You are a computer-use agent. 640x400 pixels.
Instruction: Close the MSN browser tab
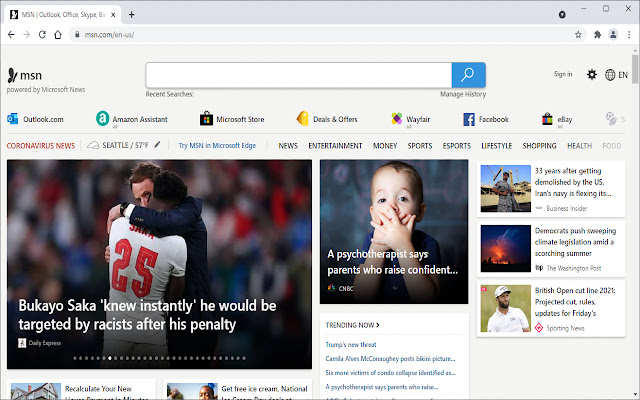point(113,15)
